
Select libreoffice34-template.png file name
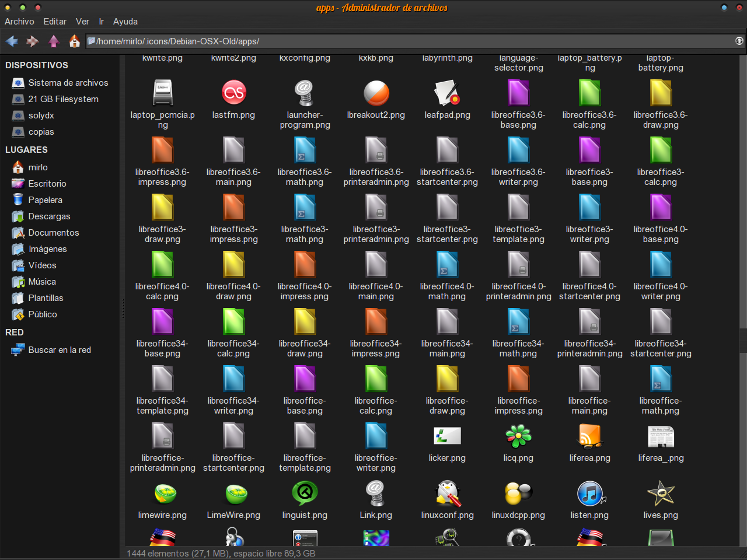[162, 406]
